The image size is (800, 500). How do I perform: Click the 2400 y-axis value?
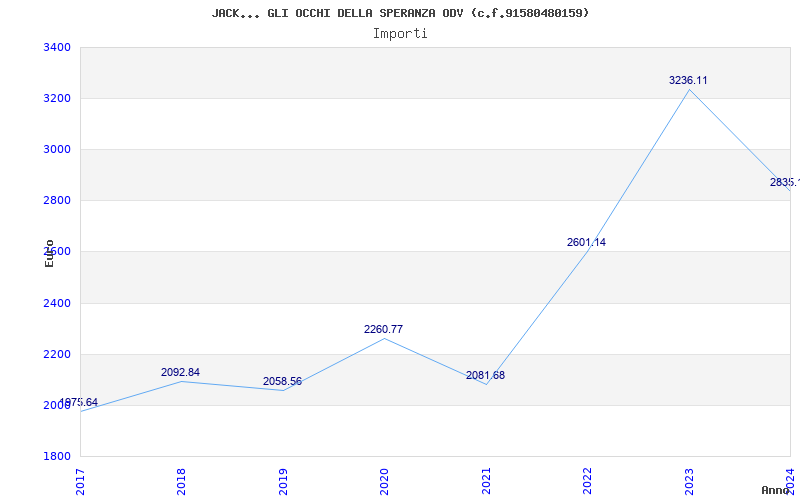(57, 303)
